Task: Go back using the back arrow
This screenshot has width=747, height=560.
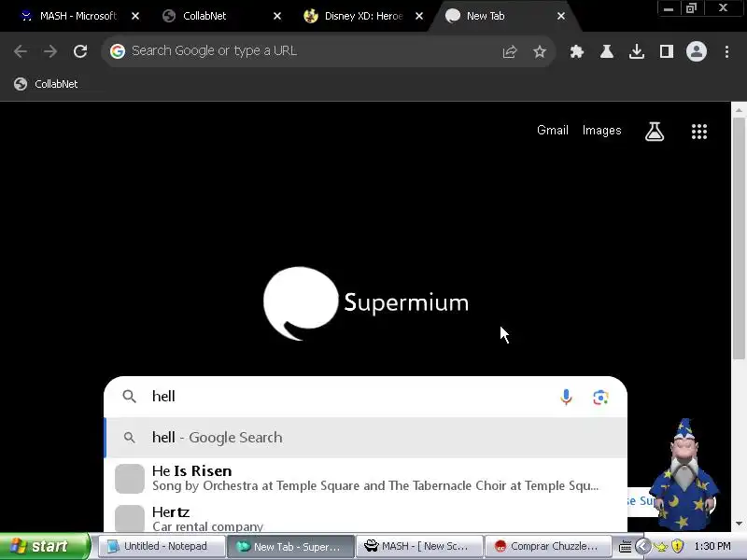Action: tap(21, 51)
